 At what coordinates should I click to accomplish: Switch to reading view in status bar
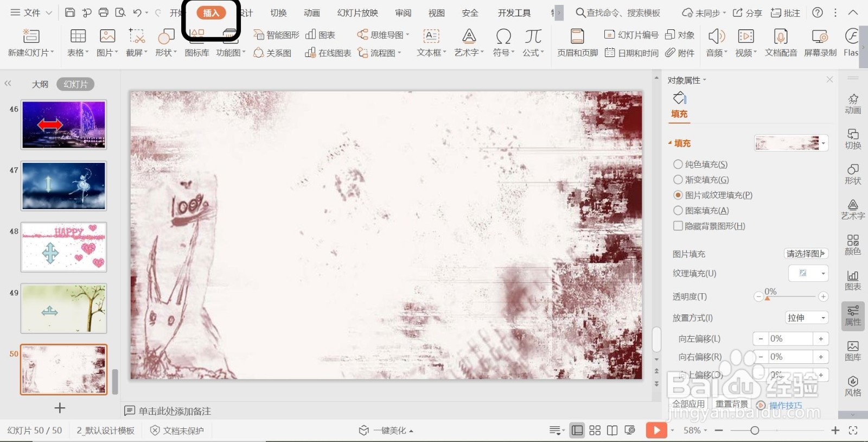[612, 431]
